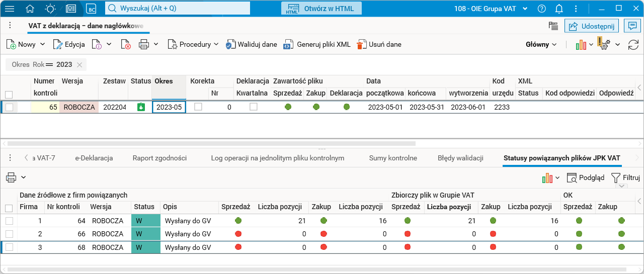Expand the document info dropdown arrow
This screenshot has width=644, height=274.
pyautogui.click(x=109, y=44)
